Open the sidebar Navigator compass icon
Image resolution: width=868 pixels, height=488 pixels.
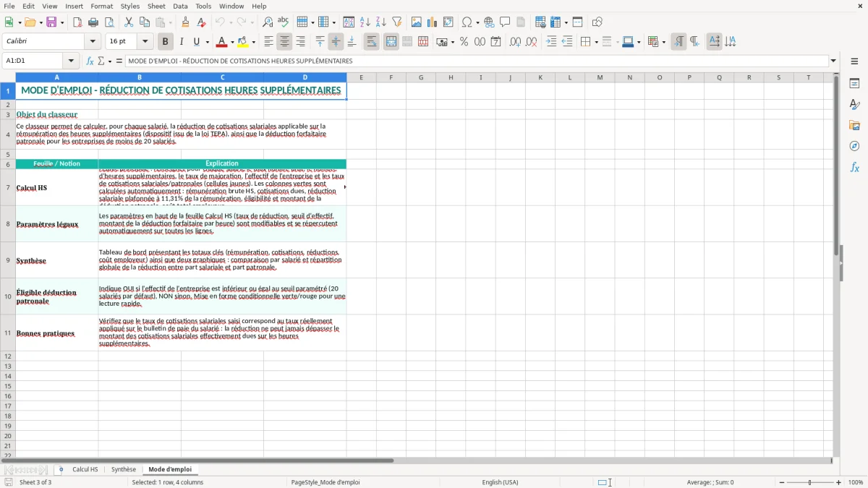pos(854,146)
